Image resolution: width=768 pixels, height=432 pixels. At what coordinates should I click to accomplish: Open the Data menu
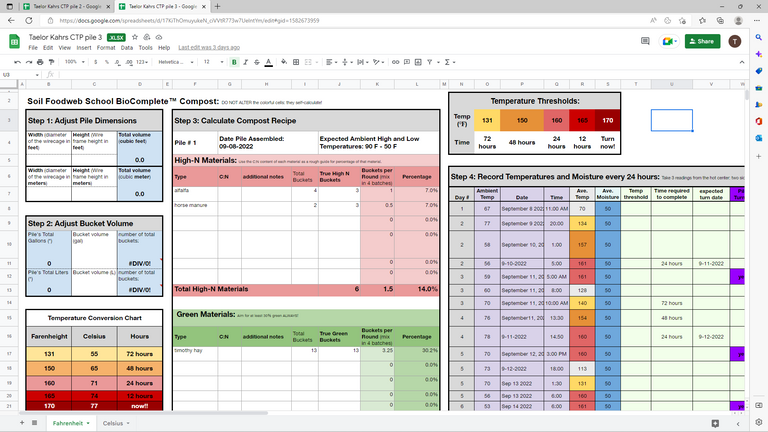coord(127,48)
